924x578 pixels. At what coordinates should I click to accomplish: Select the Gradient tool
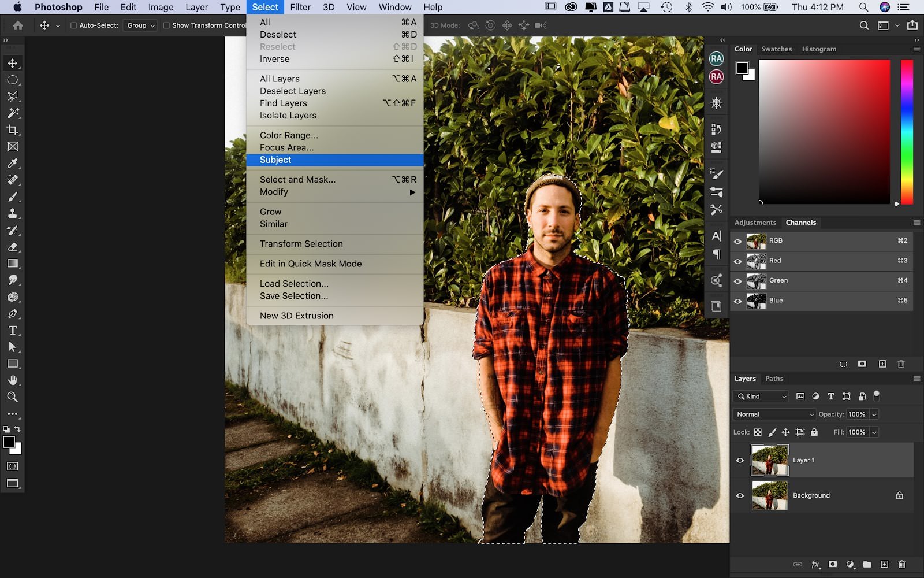point(13,262)
